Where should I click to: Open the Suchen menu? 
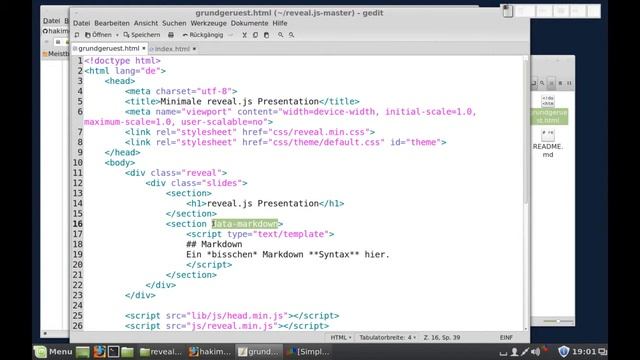(x=174, y=23)
